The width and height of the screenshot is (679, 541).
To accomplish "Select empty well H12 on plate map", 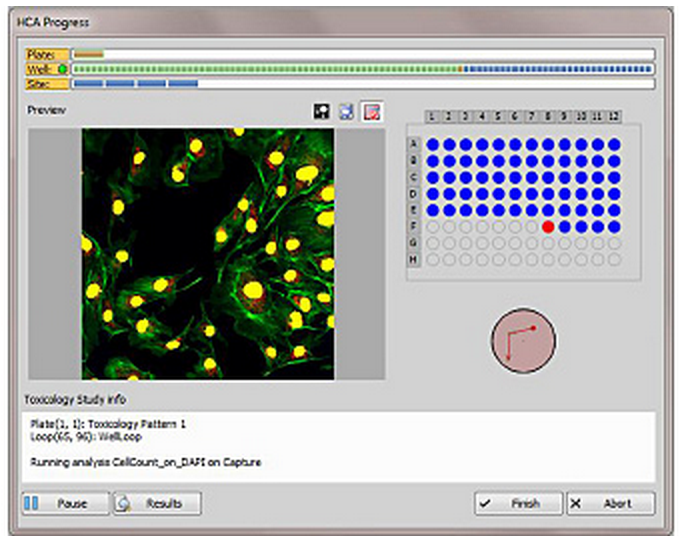I will tap(614, 259).
